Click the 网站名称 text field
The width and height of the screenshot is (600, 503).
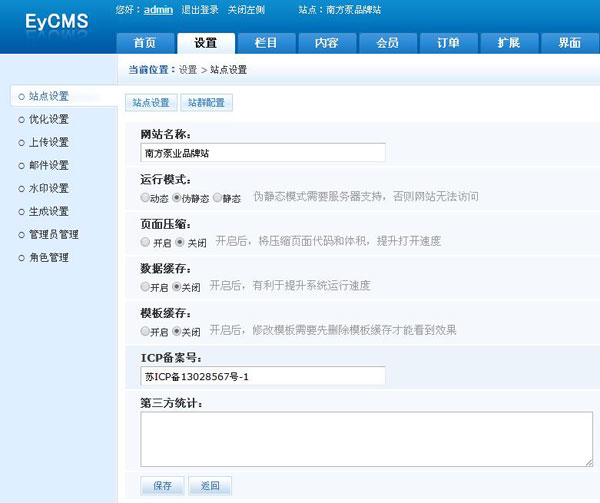pos(263,154)
